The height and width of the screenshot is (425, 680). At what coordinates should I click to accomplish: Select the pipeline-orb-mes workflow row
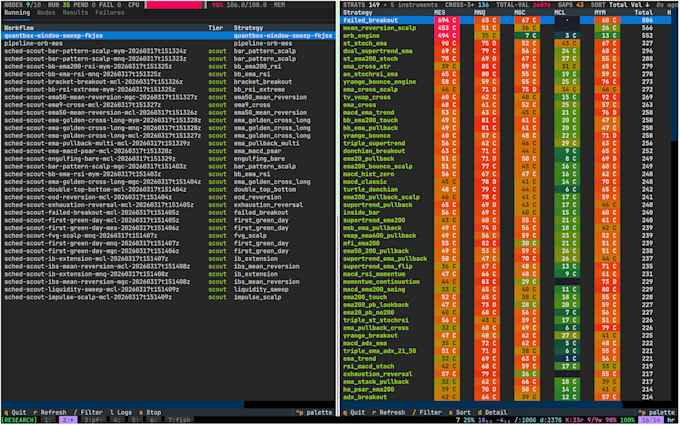[x=168, y=43]
